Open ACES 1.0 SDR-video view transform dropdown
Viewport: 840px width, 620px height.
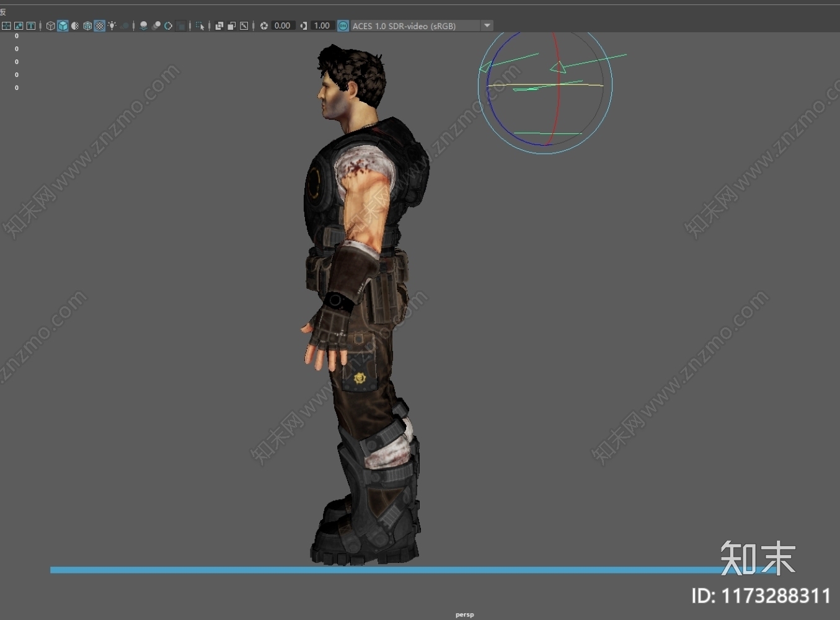tap(415, 25)
